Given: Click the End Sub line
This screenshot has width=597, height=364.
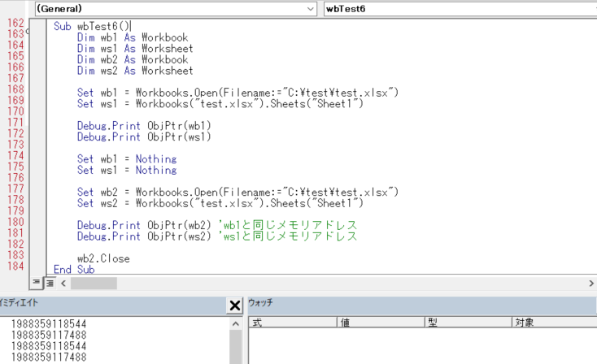Looking at the screenshot, I should [x=74, y=269].
